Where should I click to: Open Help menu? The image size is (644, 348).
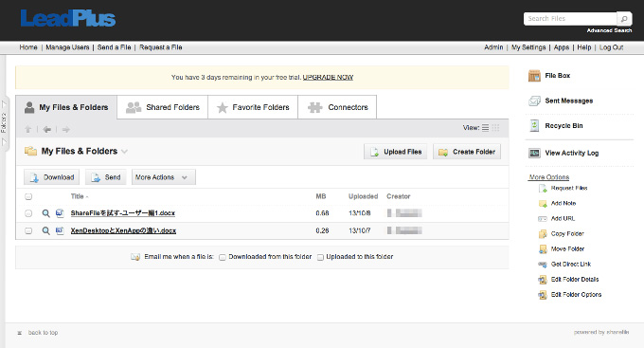(x=584, y=47)
